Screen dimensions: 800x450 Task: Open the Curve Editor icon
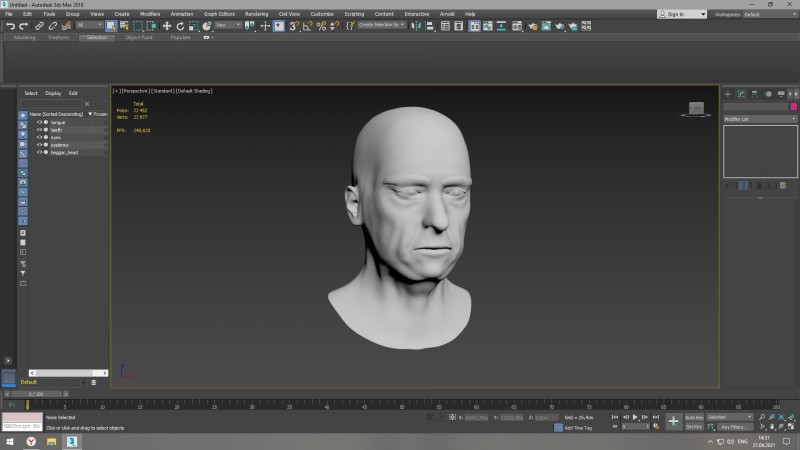(x=488, y=26)
